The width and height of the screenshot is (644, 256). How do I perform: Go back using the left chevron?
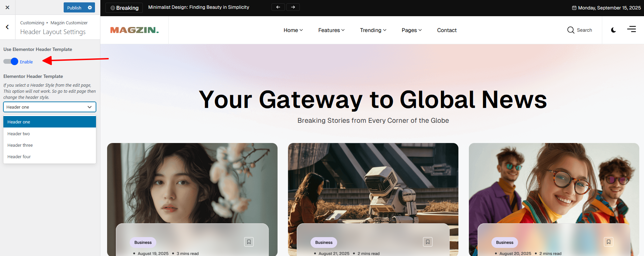7,27
